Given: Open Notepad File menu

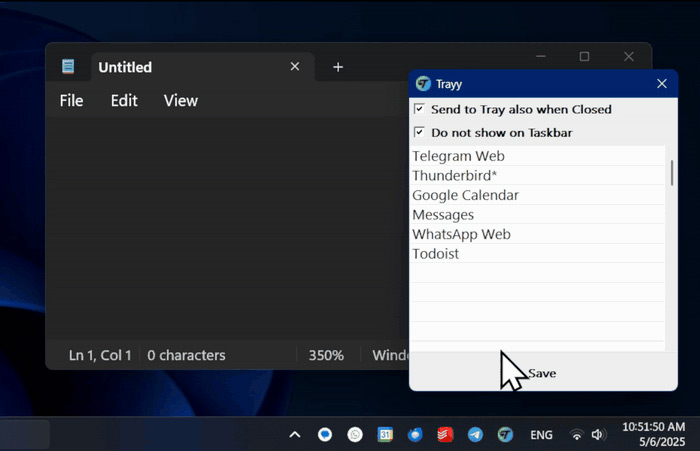Looking at the screenshot, I should [x=71, y=100].
